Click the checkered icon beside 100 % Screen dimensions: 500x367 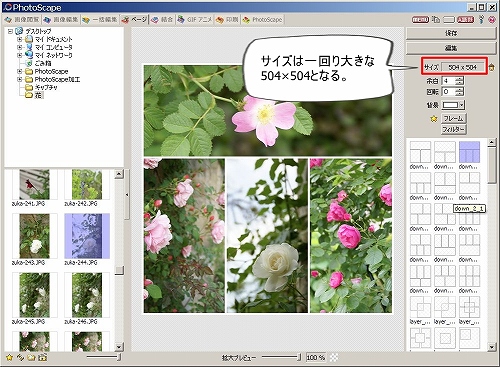click(x=334, y=358)
